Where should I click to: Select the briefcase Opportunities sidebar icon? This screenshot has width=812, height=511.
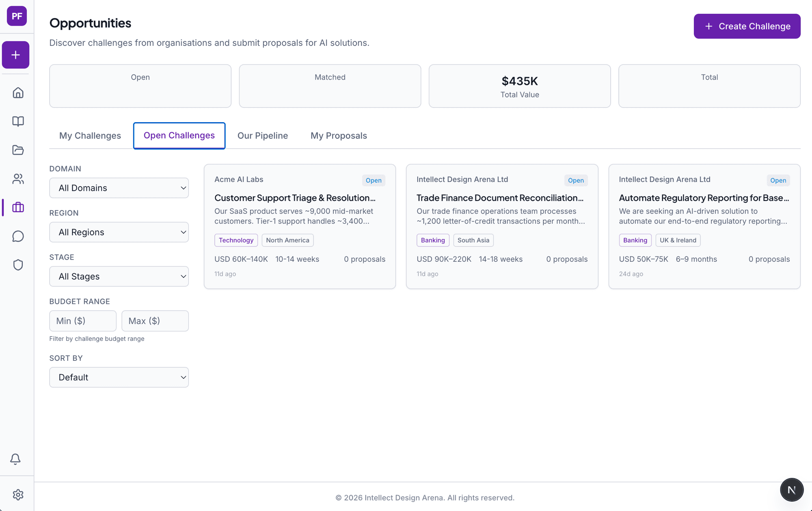click(18, 207)
